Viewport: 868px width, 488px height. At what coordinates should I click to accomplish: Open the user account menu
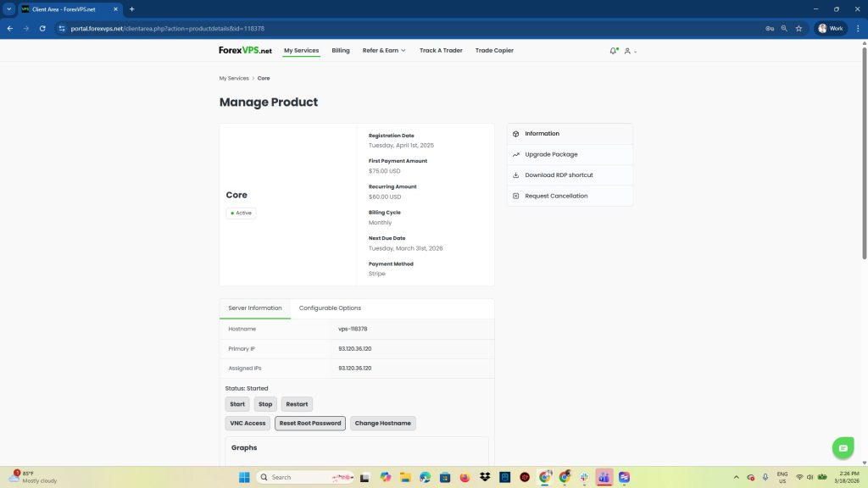[x=629, y=51]
